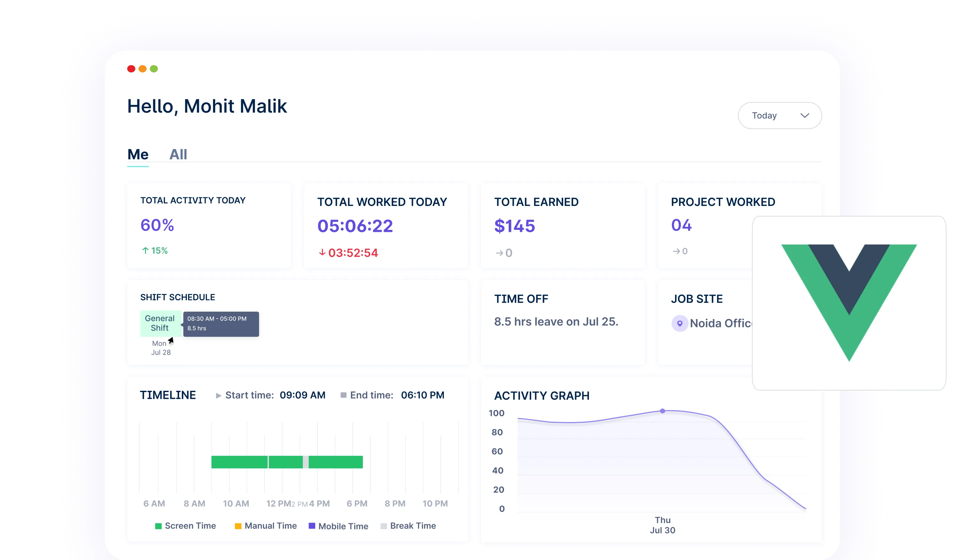Viewport: 958px width, 560px height.
Task: Click the orange Manual Time legend swatch
Action: coord(238,526)
